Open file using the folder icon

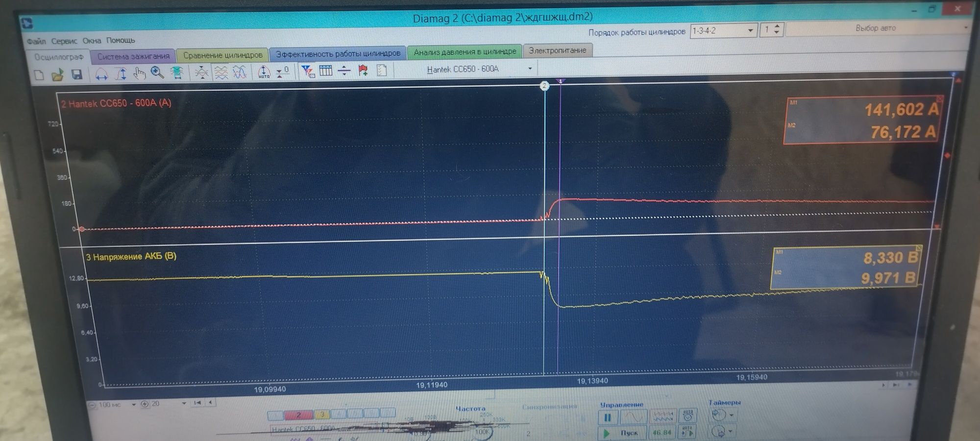(58, 74)
